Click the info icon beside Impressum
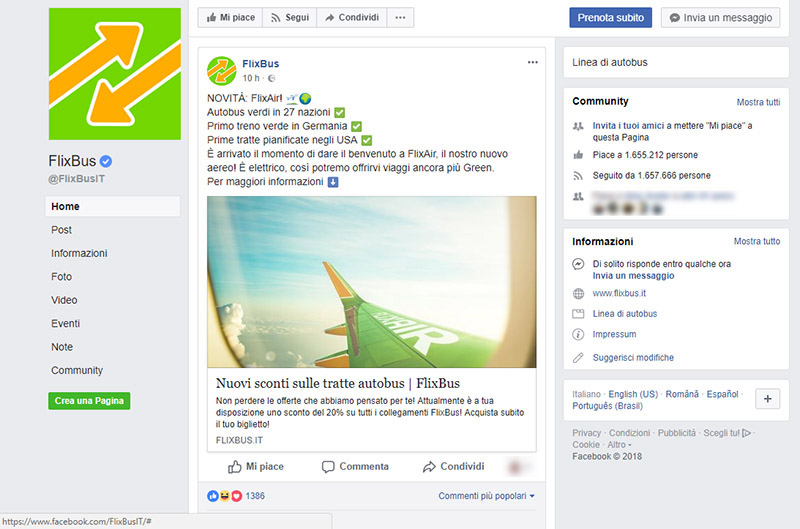The width and height of the screenshot is (800, 529). (578, 335)
